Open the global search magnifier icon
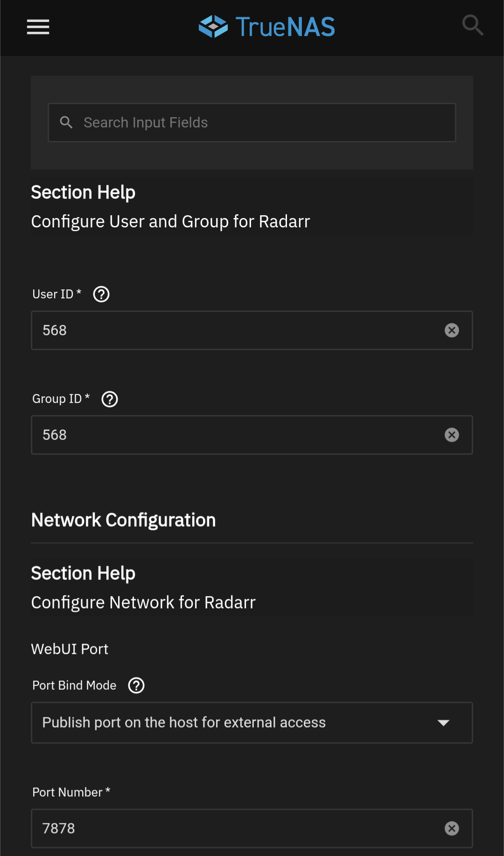This screenshot has width=504, height=856. pyautogui.click(x=472, y=25)
